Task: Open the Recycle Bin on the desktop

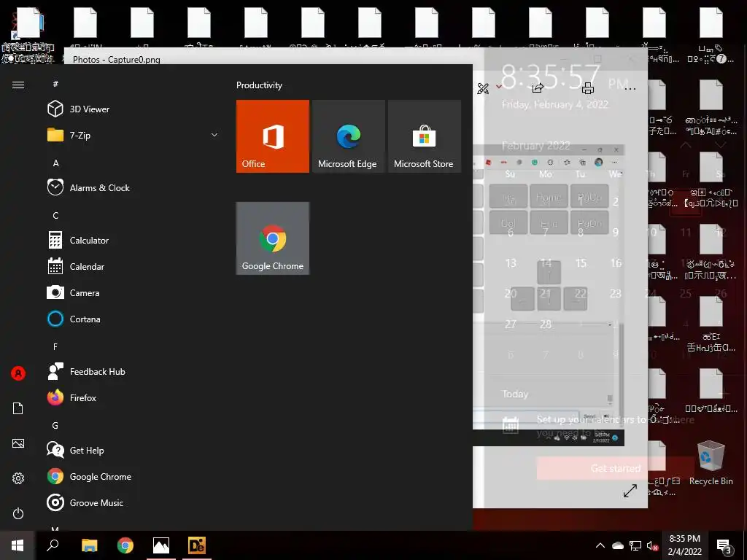Action: click(x=711, y=463)
